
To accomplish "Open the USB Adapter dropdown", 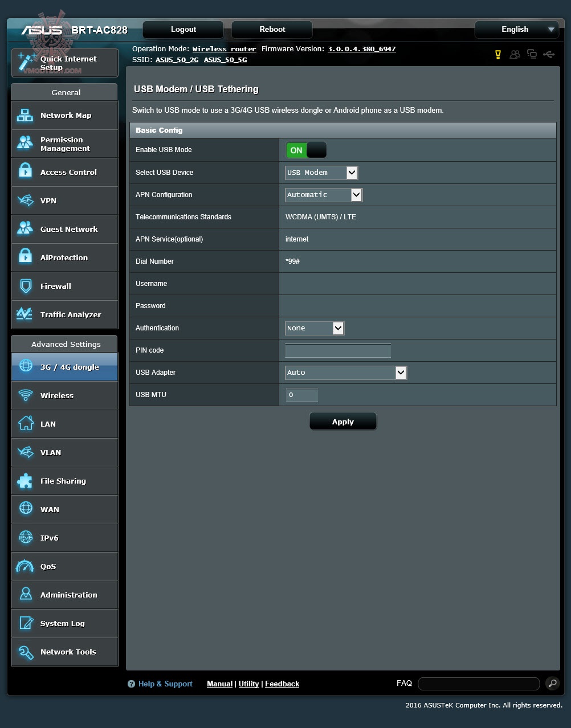I will pyautogui.click(x=346, y=373).
